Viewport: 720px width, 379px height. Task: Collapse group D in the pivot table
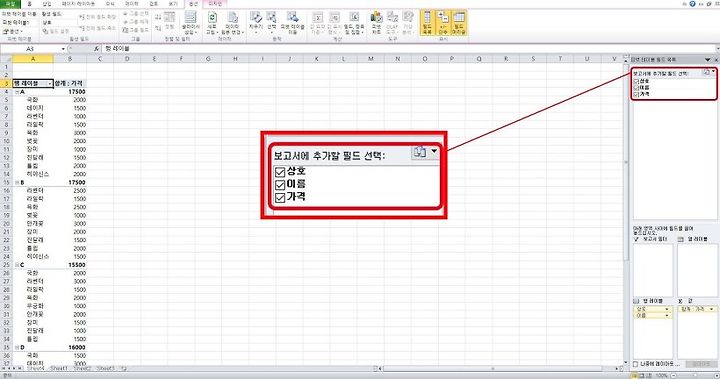[x=17, y=347]
